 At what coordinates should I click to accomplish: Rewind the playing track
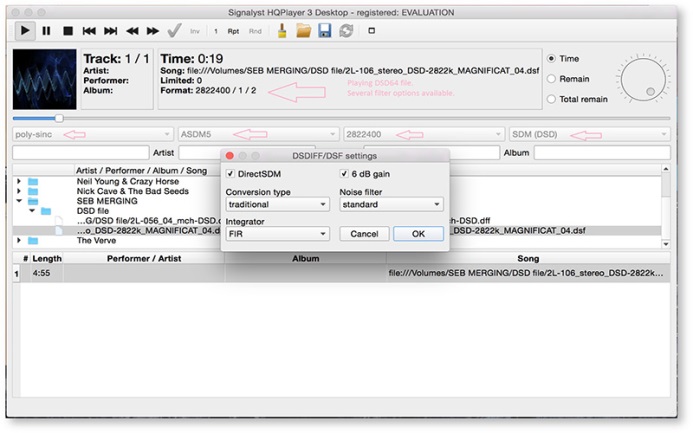click(132, 31)
